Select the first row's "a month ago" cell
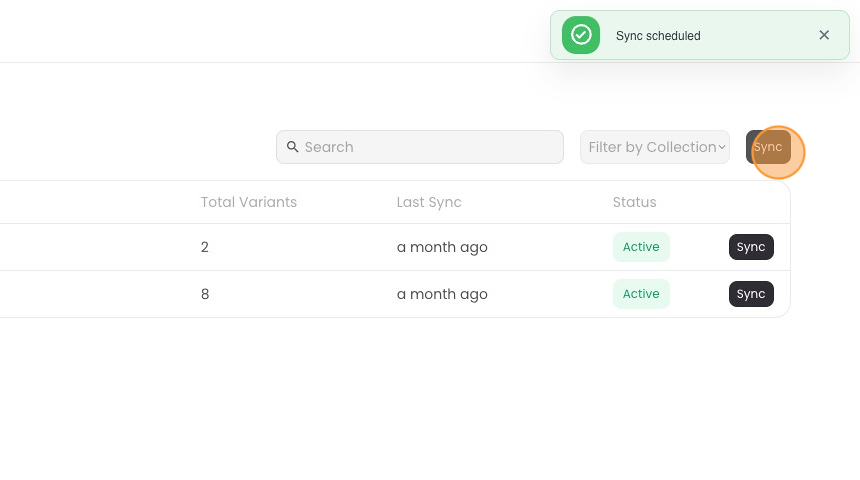 click(x=442, y=247)
